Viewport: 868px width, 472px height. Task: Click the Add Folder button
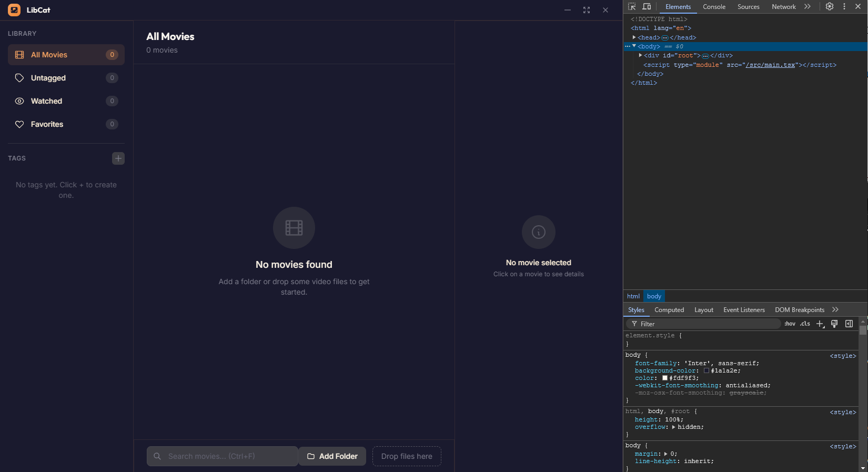pos(332,456)
